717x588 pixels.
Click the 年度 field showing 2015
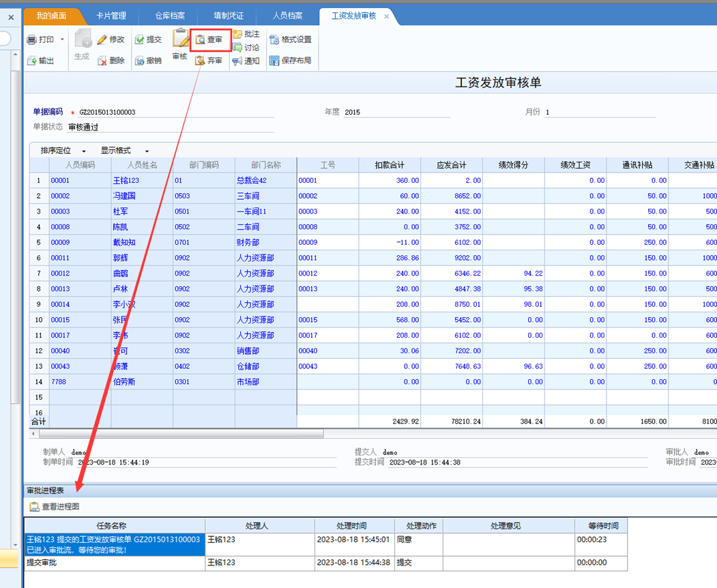point(396,112)
